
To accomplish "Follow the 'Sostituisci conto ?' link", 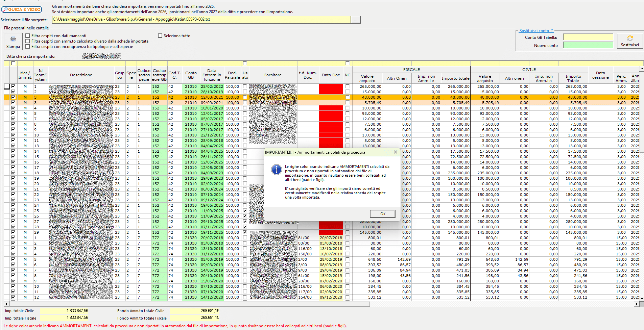I will tap(536, 31).
